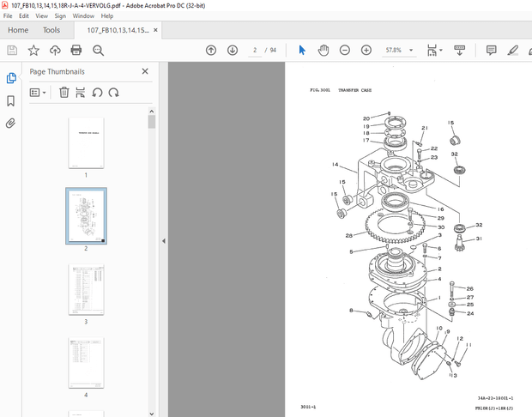Open the Sign menu

pos(60,16)
